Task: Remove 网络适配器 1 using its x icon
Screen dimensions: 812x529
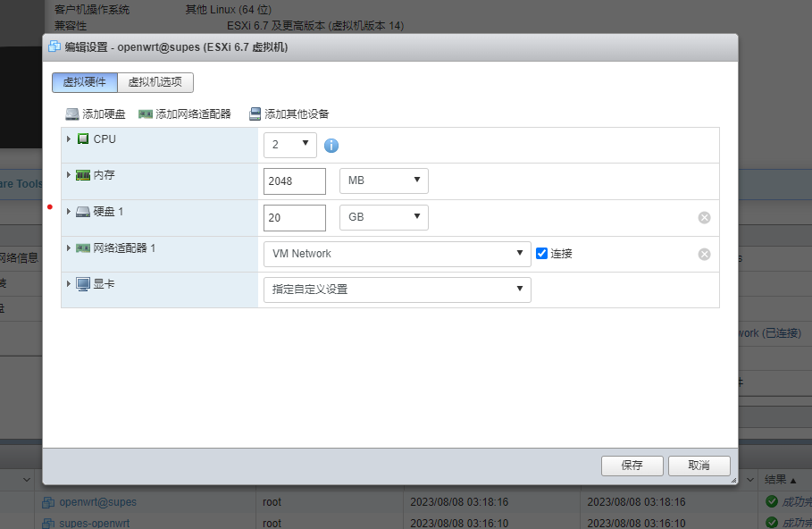Action: tap(704, 253)
